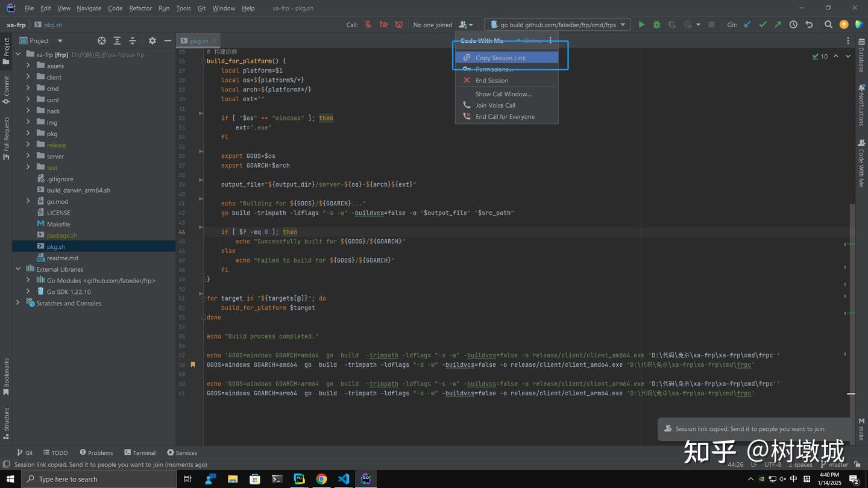This screenshot has height=488, width=868.
Task: Open the TODO tool window
Action: pyautogui.click(x=55, y=452)
